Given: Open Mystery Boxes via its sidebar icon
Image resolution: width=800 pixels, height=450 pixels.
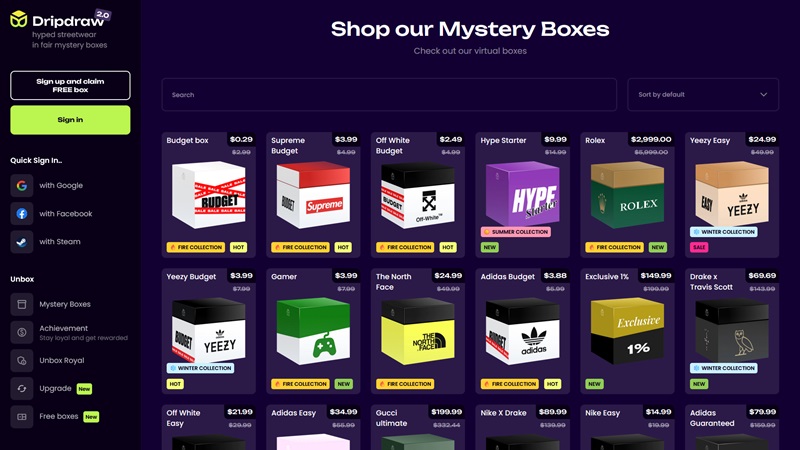Looking at the screenshot, I should (21, 304).
